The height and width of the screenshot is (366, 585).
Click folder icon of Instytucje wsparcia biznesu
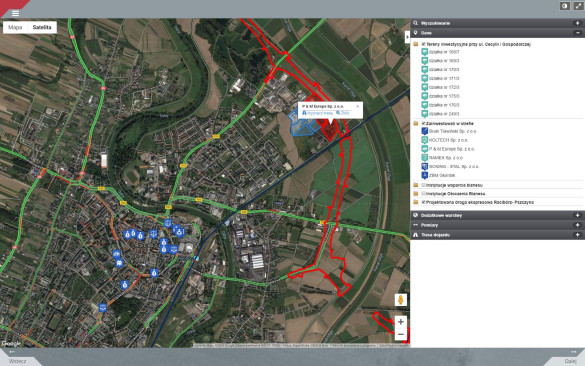click(416, 185)
